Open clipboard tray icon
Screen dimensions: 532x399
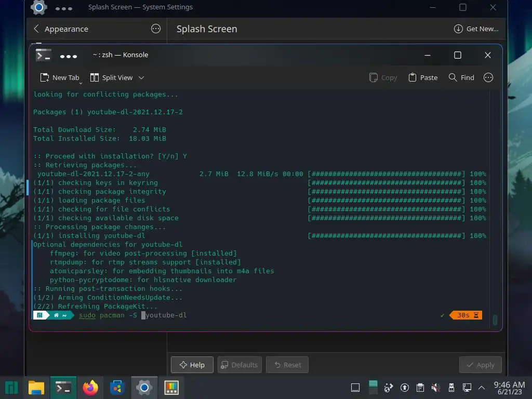pyautogui.click(x=420, y=388)
